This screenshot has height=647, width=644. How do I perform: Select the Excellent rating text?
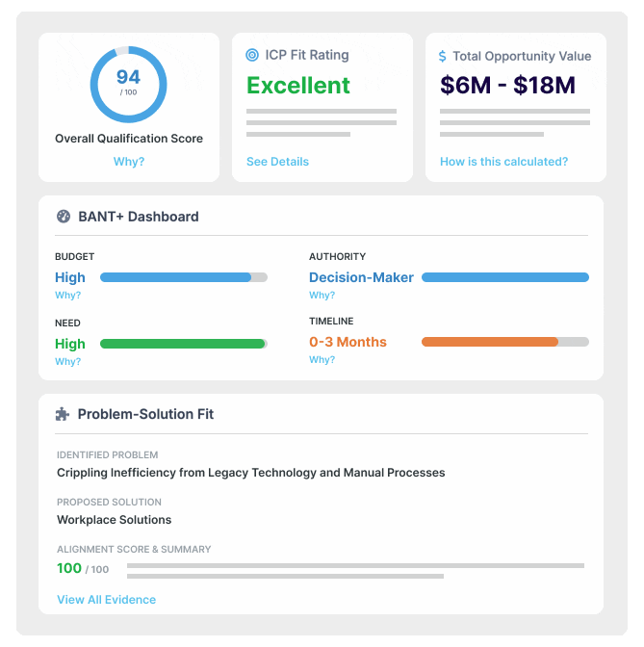[x=298, y=86]
